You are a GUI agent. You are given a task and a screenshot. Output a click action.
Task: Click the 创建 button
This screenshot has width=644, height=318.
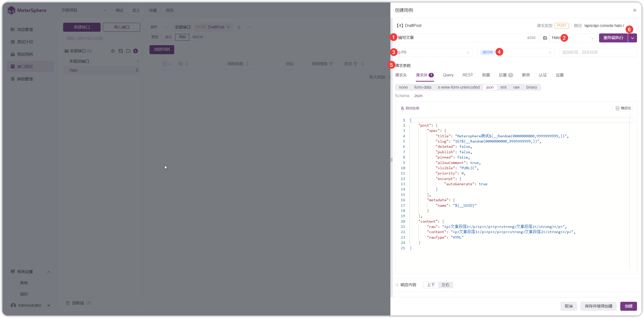629,306
